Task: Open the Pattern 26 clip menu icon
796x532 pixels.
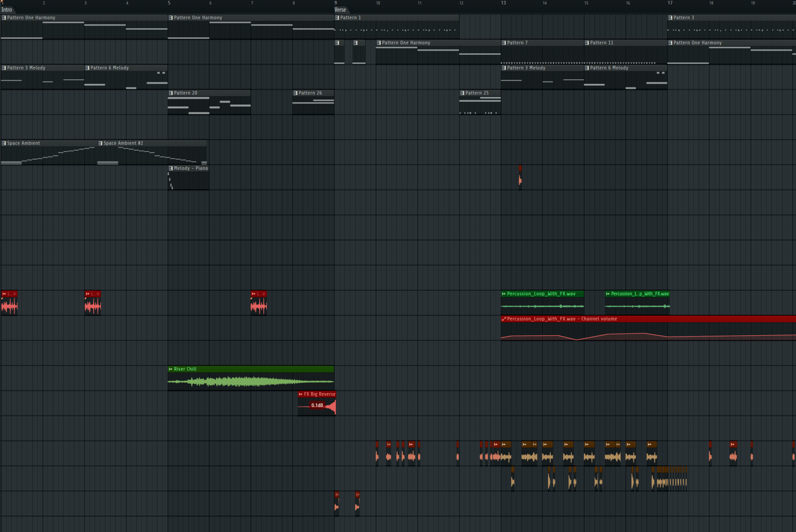Action: pos(295,93)
